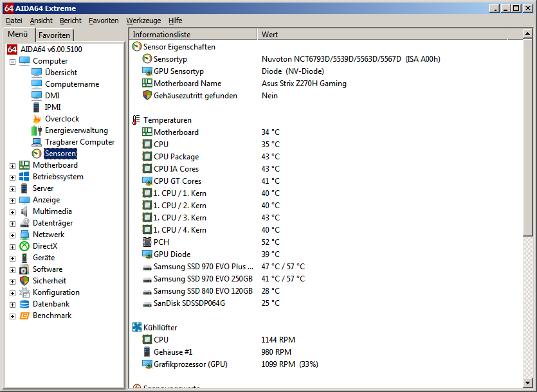Select the Samsung SSD 970 EVO 250GB row
This screenshot has width=537, height=392.
click(x=325, y=279)
